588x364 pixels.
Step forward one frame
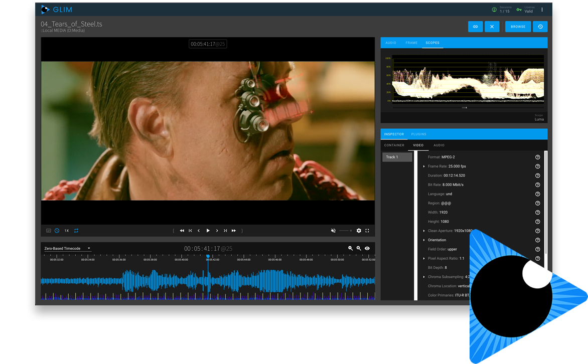click(x=217, y=231)
